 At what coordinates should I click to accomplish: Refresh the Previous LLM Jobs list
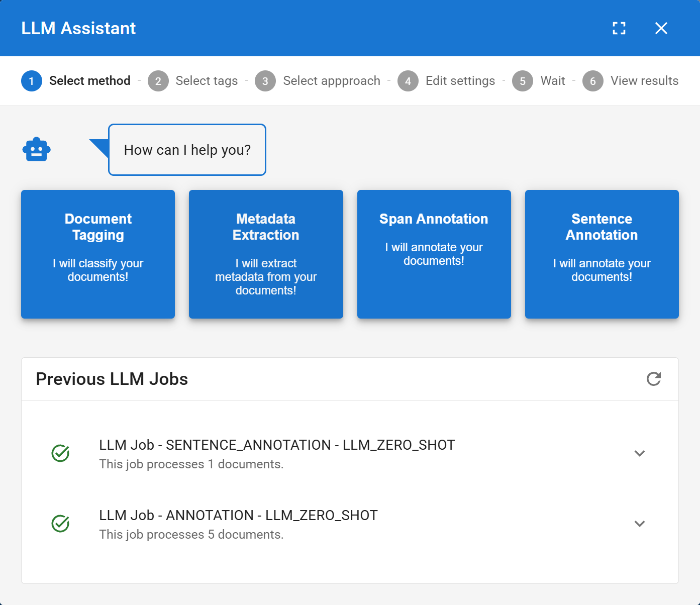[x=654, y=379]
